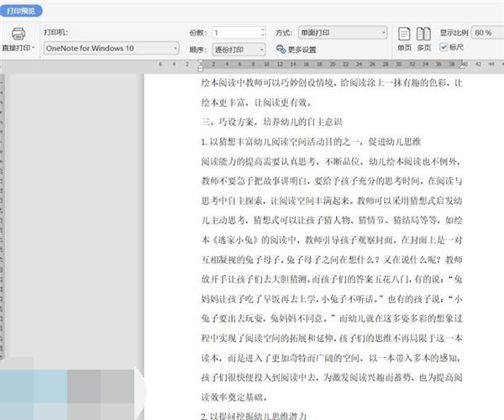Open the 单面打印 print mode dropdown
This screenshot has width=504, height=420.
[383, 32]
